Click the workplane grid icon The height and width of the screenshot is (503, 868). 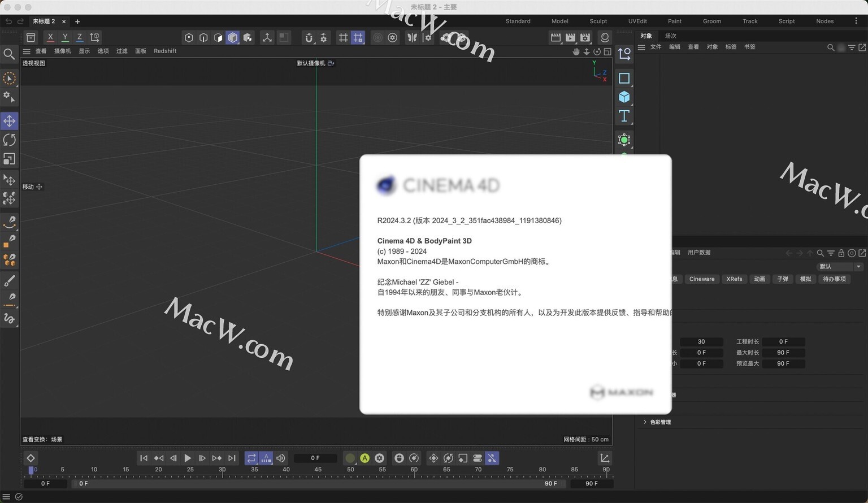pyautogui.click(x=343, y=37)
